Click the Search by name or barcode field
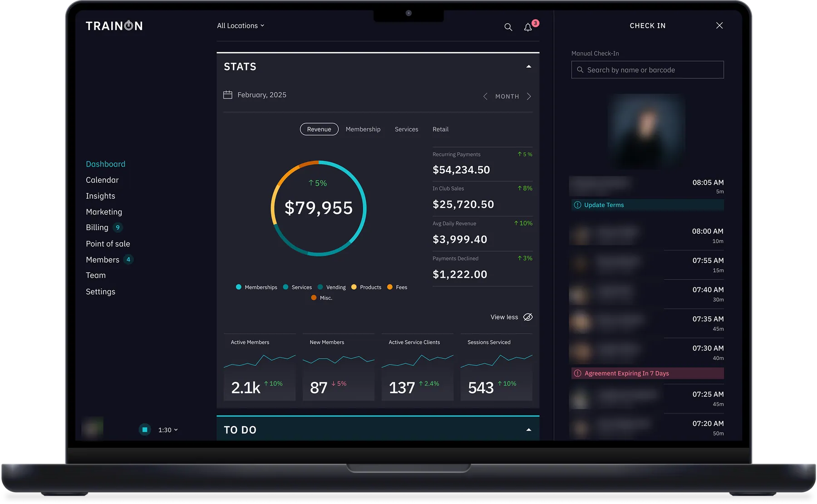 point(648,70)
